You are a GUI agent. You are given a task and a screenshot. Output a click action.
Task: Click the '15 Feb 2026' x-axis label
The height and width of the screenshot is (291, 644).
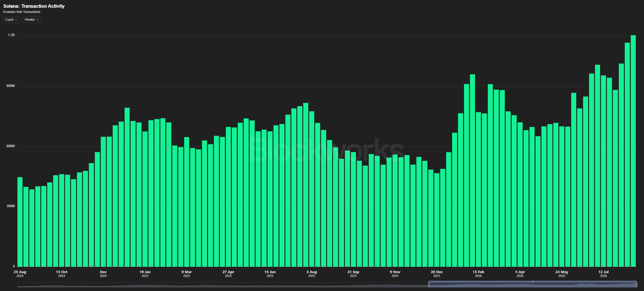(x=479, y=273)
